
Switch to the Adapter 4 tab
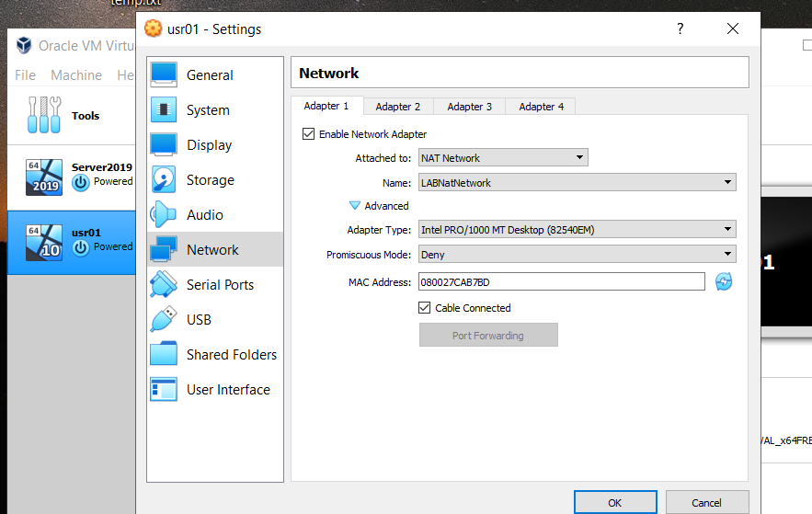(541, 106)
